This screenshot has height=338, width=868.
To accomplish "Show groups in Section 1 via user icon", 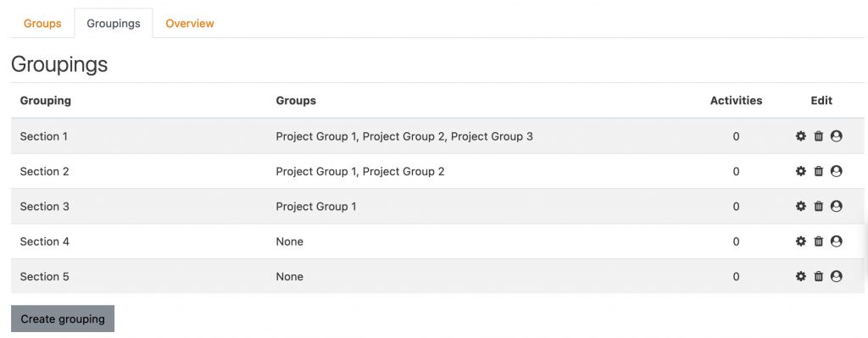I will [x=837, y=136].
